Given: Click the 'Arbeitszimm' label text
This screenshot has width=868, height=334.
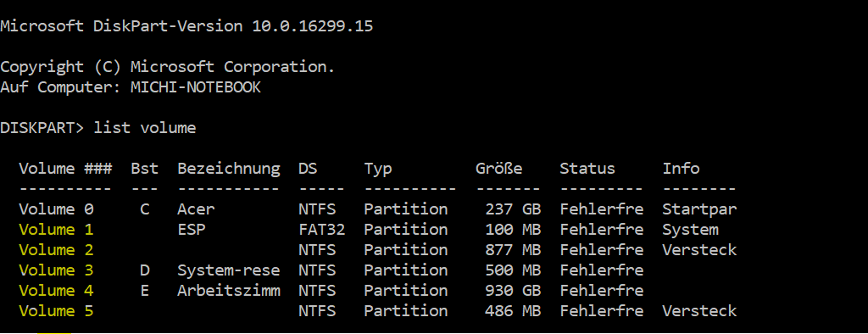Looking at the screenshot, I should (229, 290).
